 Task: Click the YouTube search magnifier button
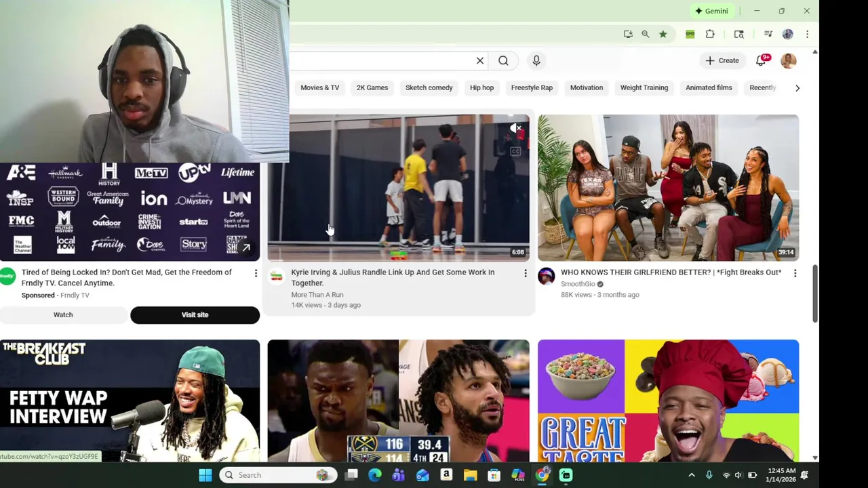pyautogui.click(x=503, y=61)
